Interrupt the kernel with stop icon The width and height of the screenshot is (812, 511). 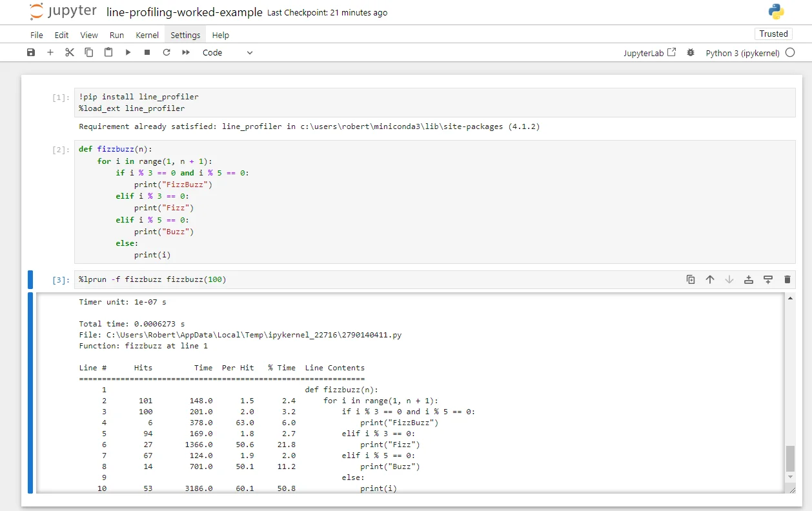(x=147, y=52)
